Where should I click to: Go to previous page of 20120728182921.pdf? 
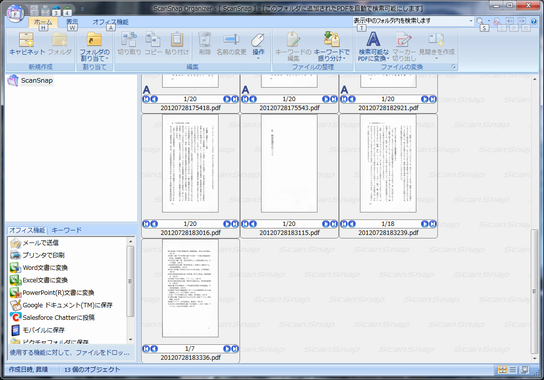(352, 99)
